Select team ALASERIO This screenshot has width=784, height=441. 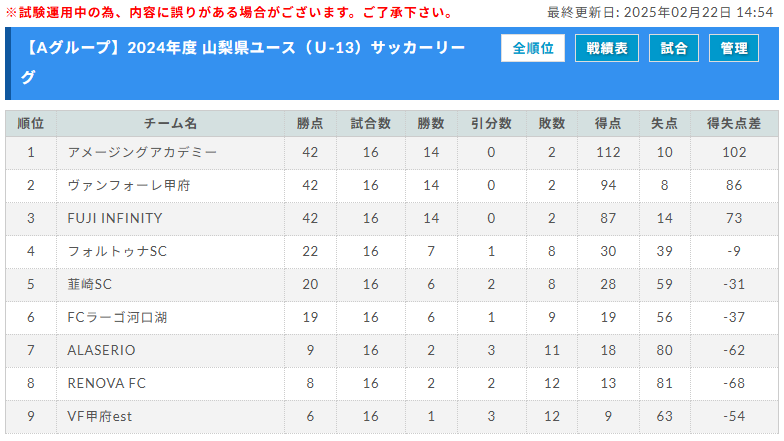pos(102,350)
